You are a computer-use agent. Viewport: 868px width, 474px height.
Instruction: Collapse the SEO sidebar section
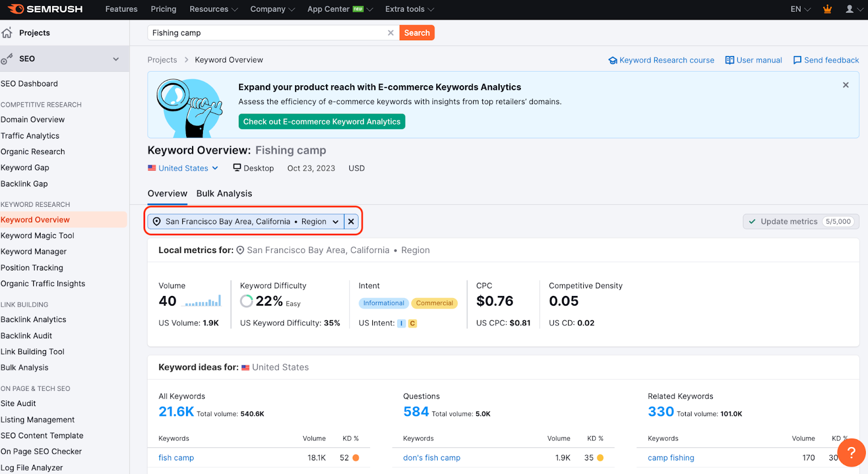click(116, 59)
